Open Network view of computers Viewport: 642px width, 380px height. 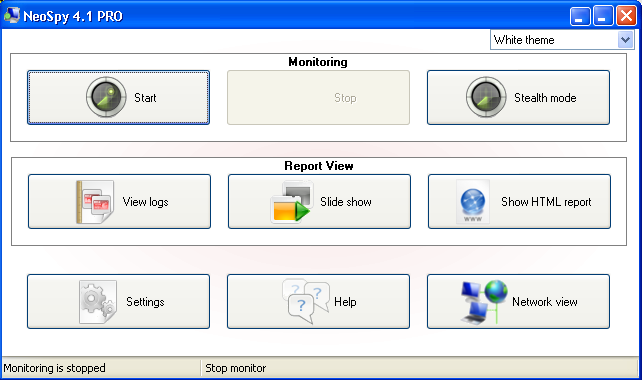pos(518,301)
